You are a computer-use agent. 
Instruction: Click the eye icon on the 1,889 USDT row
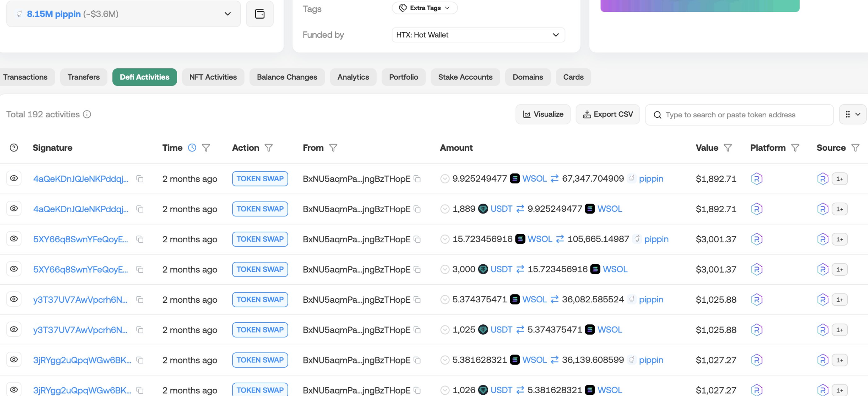tap(14, 208)
